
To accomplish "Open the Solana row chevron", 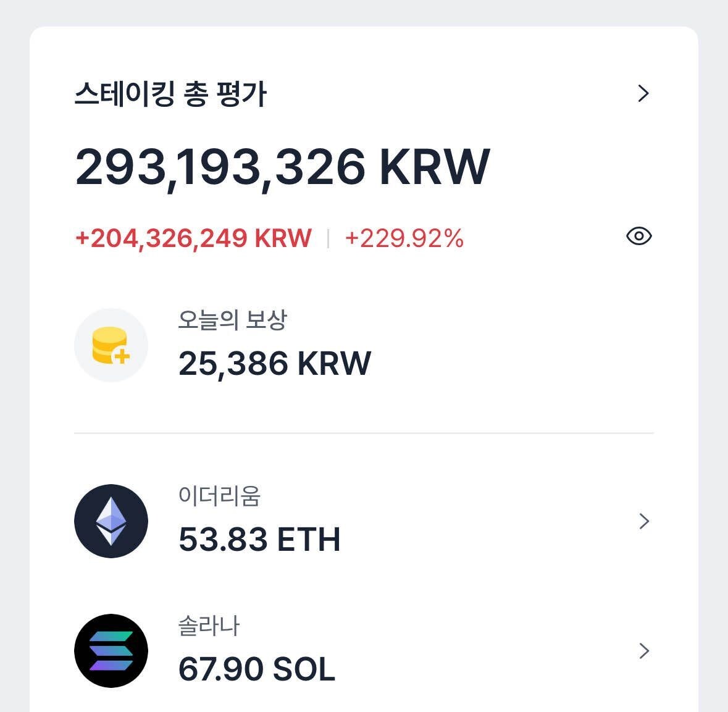I will pyautogui.click(x=645, y=651).
